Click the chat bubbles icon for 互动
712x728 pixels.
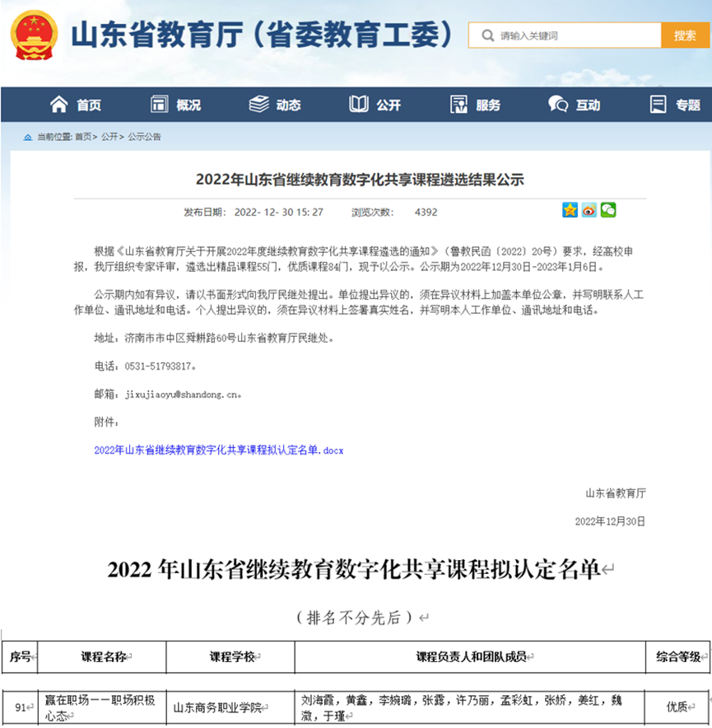(x=558, y=105)
